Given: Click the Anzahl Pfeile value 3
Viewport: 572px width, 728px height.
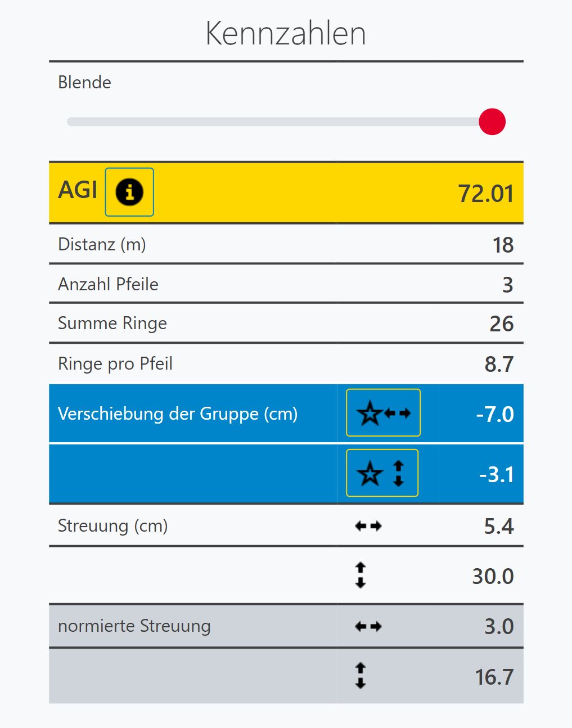Looking at the screenshot, I should click(507, 285).
